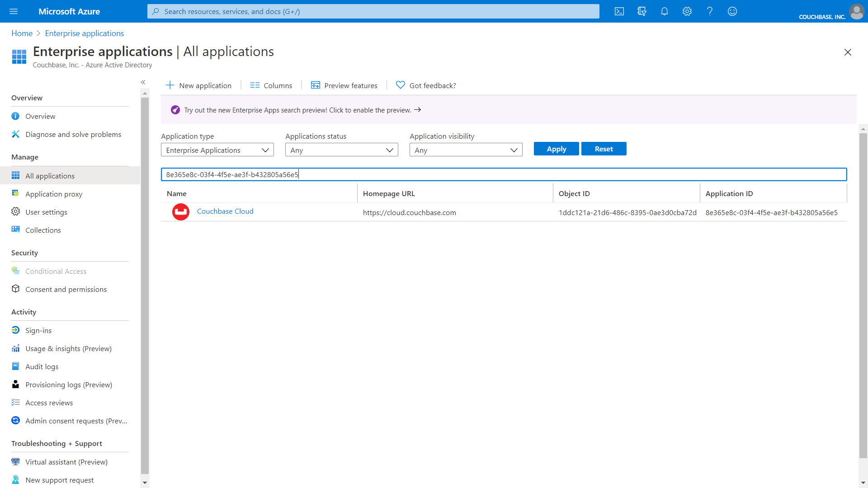Open the Application type dropdown
The image size is (868, 488).
click(217, 150)
